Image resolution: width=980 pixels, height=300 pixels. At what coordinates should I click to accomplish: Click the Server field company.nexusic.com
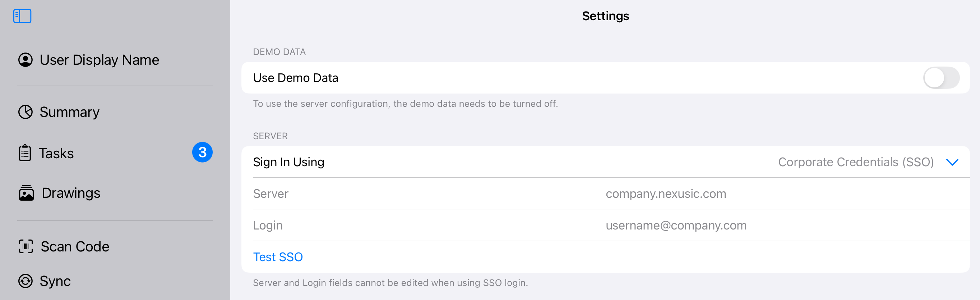[666, 194]
